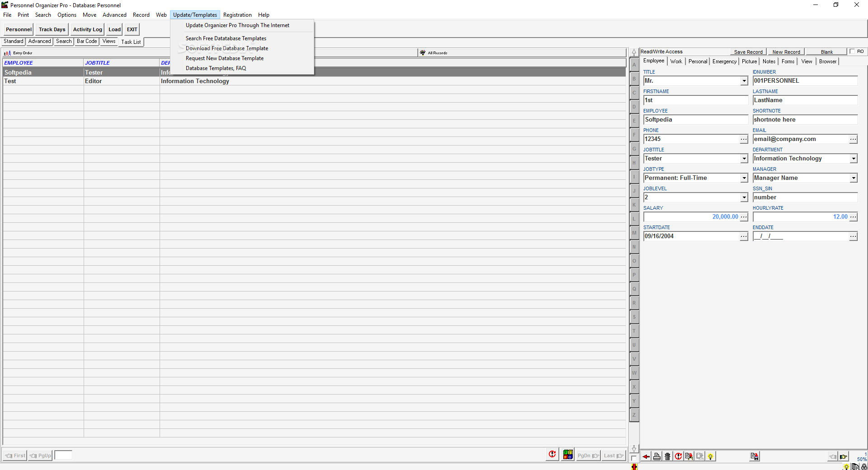Image resolution: width=868 pixels, height=470 pixels.
Task: Click the down arrow below the alphabet bar
Action: click(634, 448)
